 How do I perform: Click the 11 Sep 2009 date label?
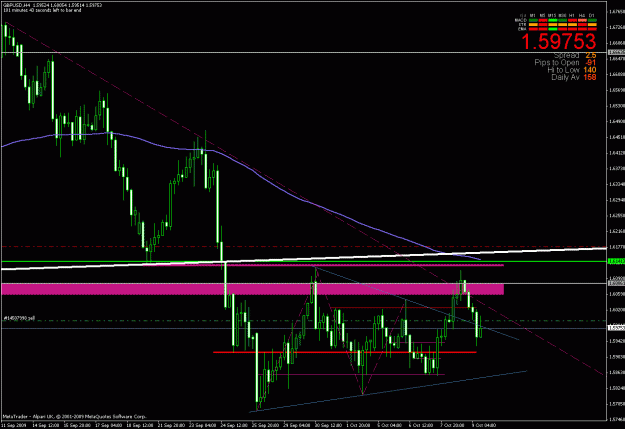click(x=14, y=425)
